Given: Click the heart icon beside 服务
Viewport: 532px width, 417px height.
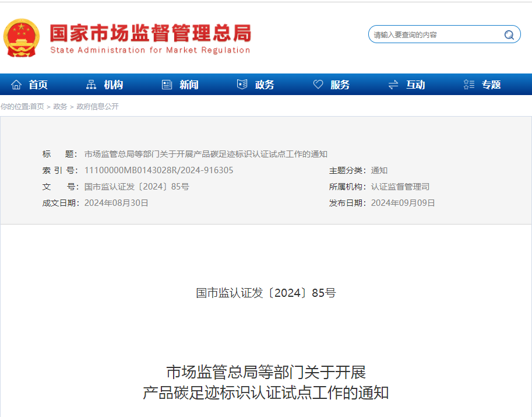Looking at the screenshot, I should click(318, 85).
